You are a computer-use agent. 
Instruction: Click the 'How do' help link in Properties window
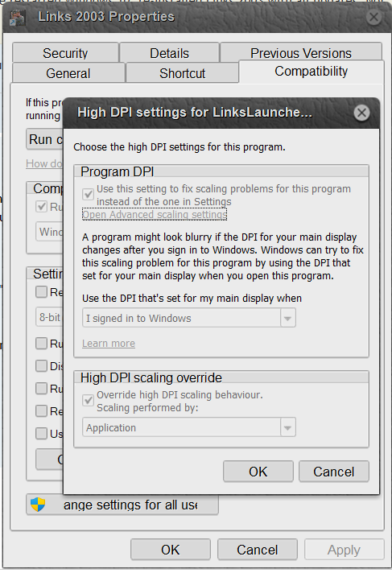click(x=44, y=163)
